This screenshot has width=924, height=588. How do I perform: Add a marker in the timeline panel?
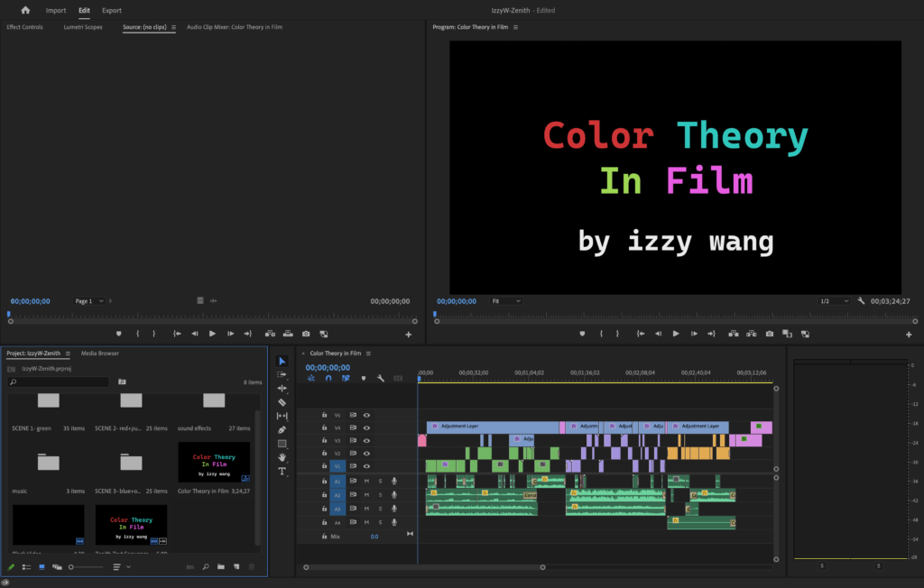click(364, 378)
